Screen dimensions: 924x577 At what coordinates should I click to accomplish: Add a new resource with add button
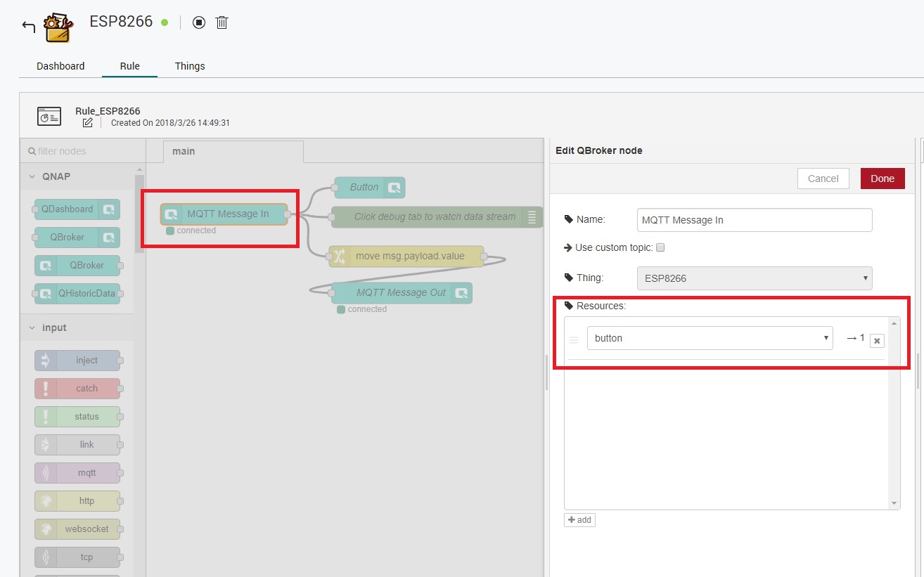pos(579,520)
